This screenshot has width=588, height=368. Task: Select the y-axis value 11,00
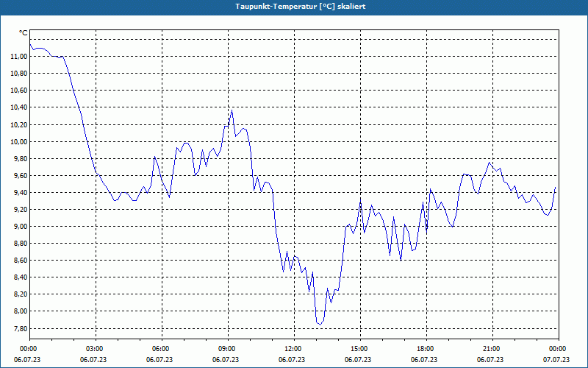(x=18, y=57)
